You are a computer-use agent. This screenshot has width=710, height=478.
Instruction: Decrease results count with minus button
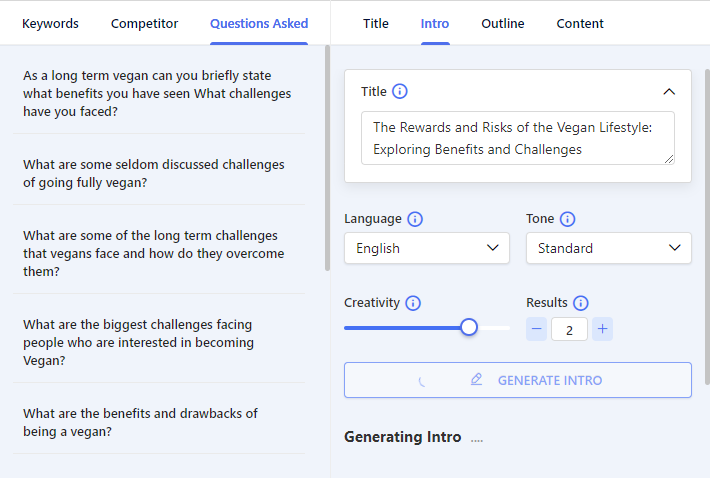(x=537, y=328)
